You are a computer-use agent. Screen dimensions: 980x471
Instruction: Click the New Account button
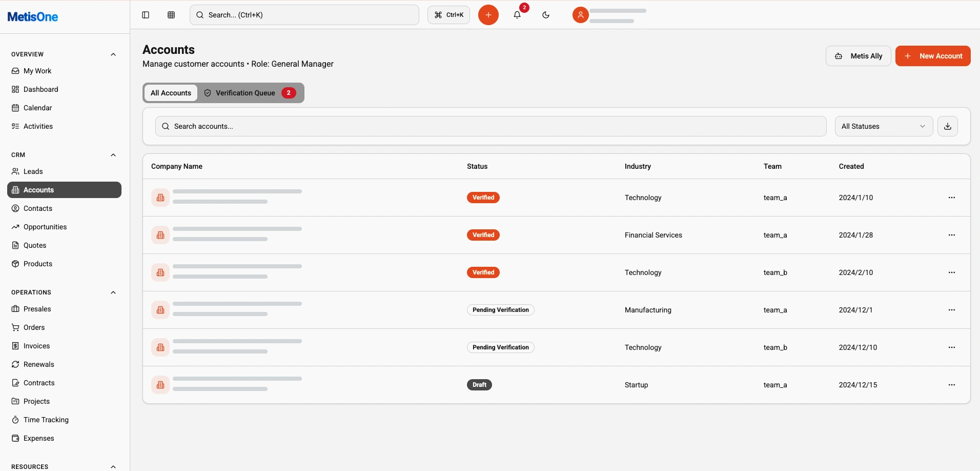pyautogui.click(x=933, y=56)
